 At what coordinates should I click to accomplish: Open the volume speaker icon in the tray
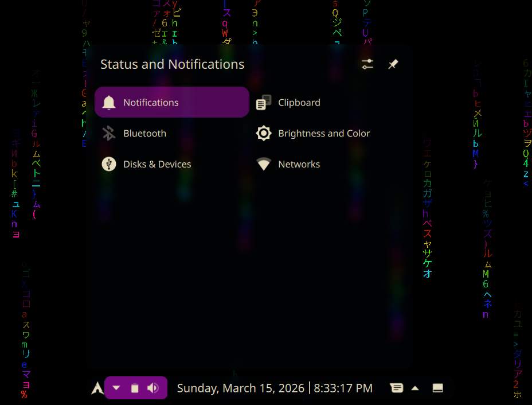pyautogui.click(x=152, y=388)
